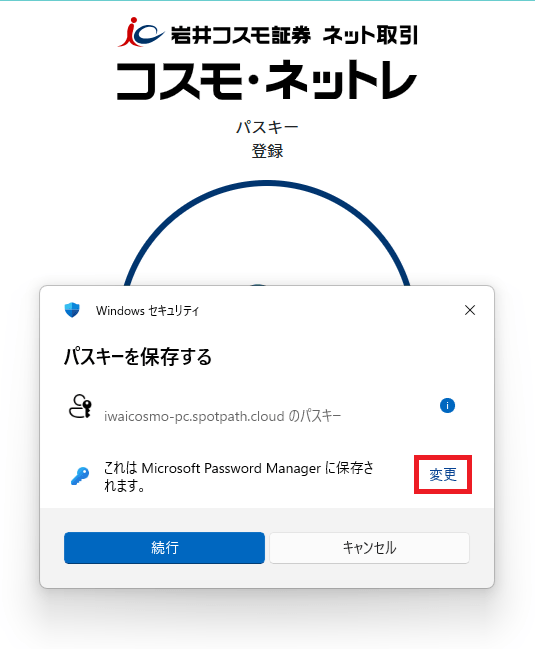Close the Windows セキュリティ dialog
This screenshot has width=535, height=649.
point(470,310)
